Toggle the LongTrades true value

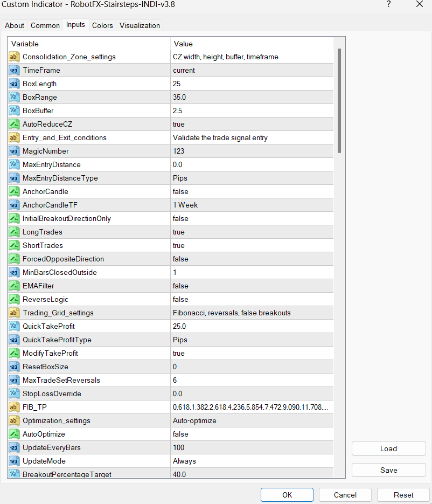[x=252, y=232]
